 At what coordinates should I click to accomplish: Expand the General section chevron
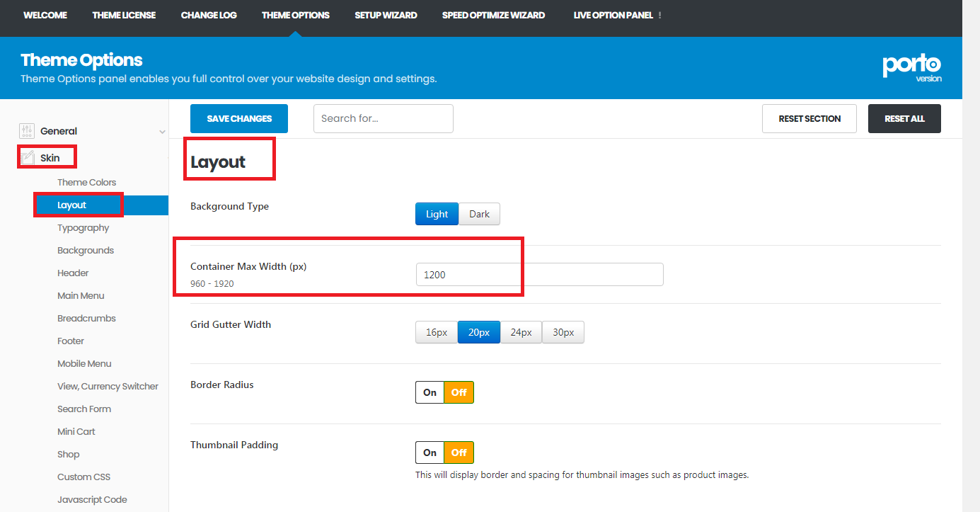click(x=162, y=132)
